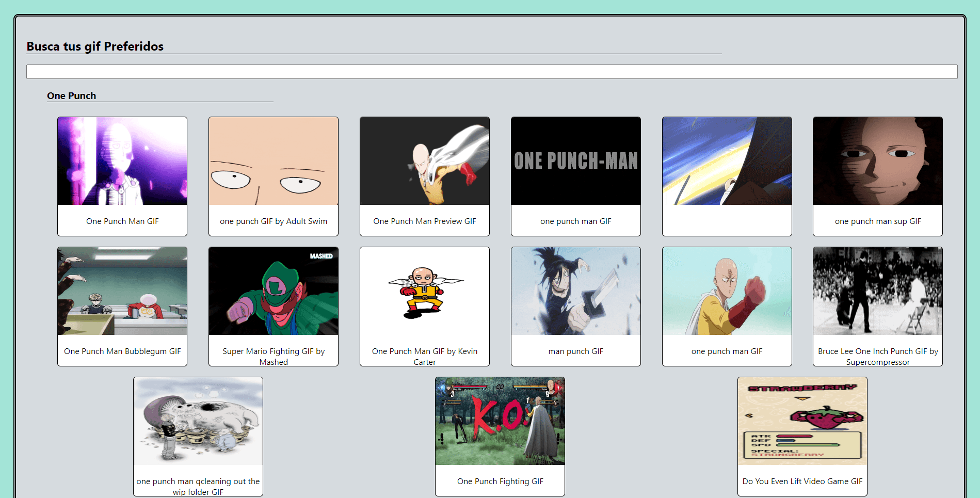The width and height of the screenshot is (980, 498).
Task: Open the Bubblegum classroom GIF thumbnail
Action: click(x=122, y=291)
